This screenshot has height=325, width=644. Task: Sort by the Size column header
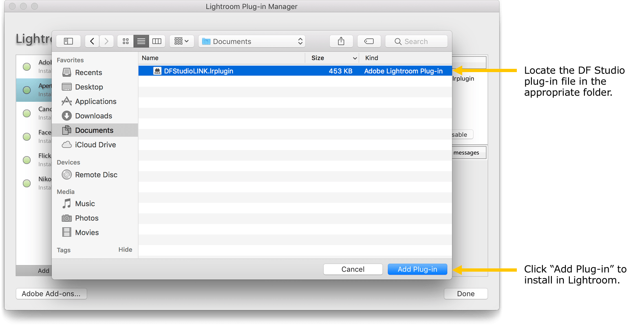(x=332, y=58)
